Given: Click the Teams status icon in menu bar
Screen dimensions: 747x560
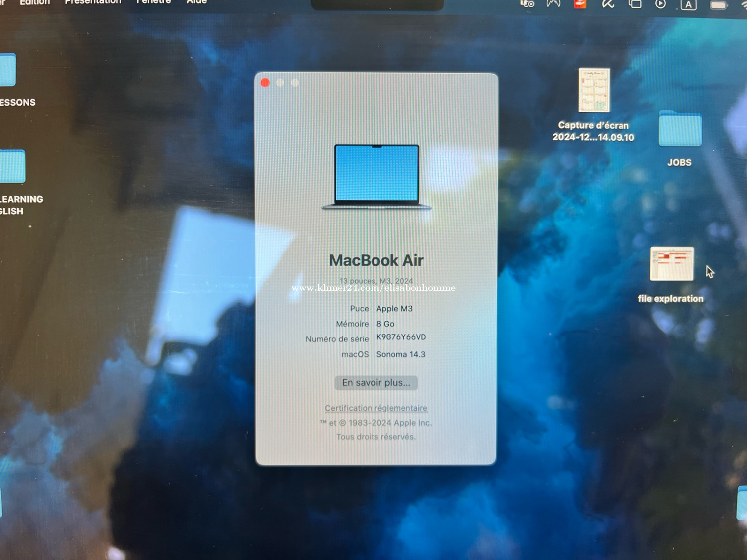Looking at the screenshot, I should 527,3.
